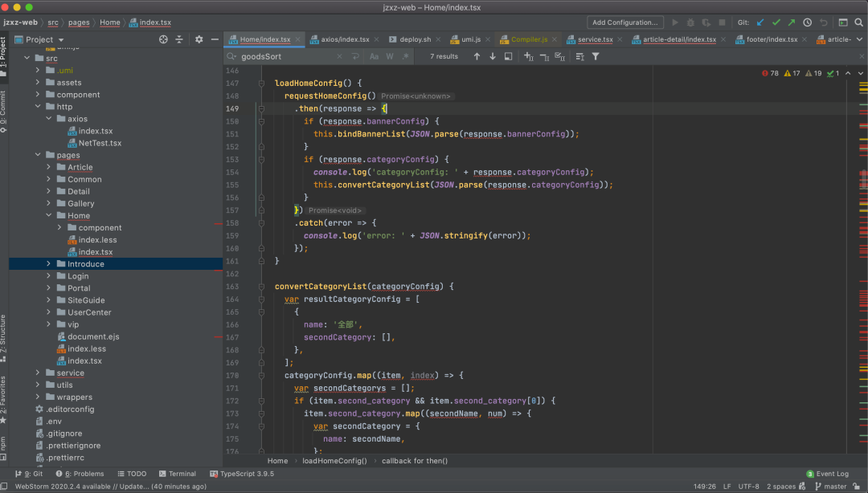Switch to the deploy.sh tab
This screenshot has width=868, height=493.
click(x=415, y=39)
